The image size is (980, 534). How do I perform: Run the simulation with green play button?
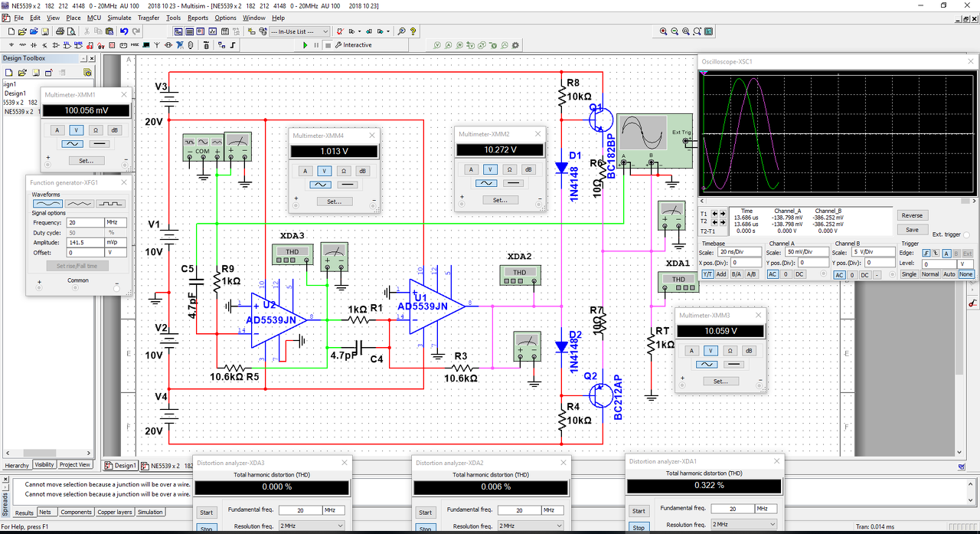[x=305, y=45]
